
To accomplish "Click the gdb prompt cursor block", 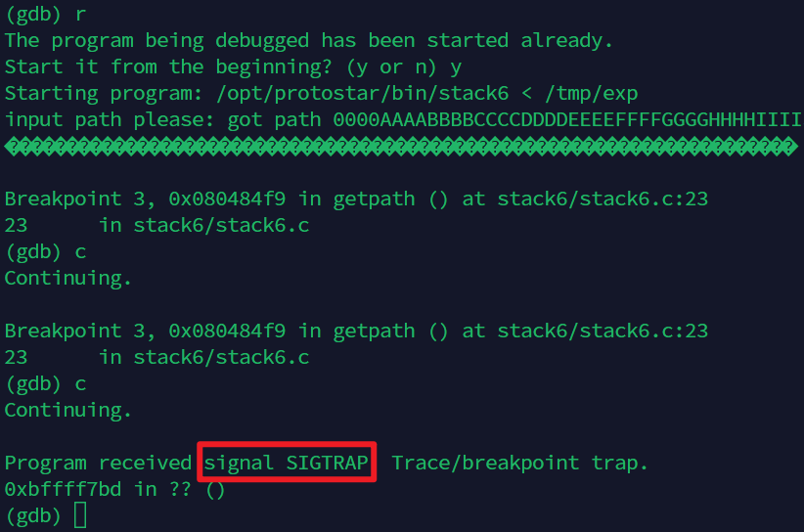I will coord(80,515).
